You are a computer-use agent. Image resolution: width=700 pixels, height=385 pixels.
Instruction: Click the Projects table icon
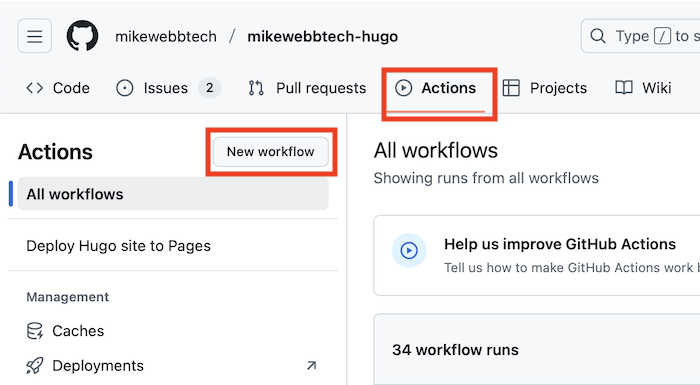[511, 88]
